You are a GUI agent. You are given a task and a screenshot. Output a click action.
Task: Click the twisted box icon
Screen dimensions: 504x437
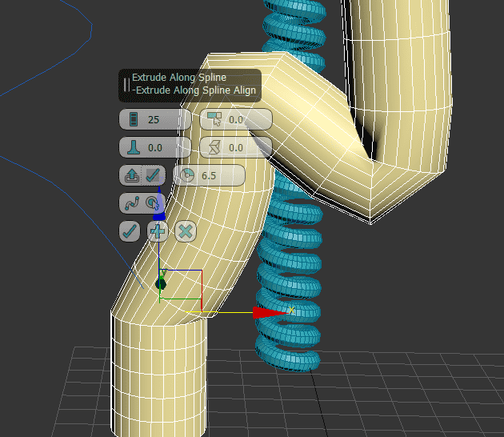[x=214, y=147]
